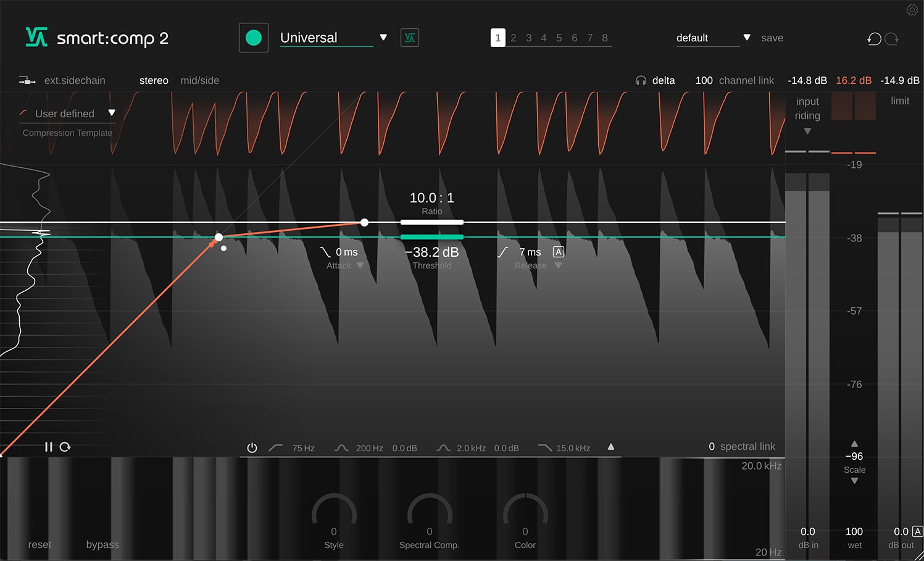The image size is (924, 561).
Task: Click the 200 Hz bell filter icon
Action: pyautogui.click(x=341, y=447)
